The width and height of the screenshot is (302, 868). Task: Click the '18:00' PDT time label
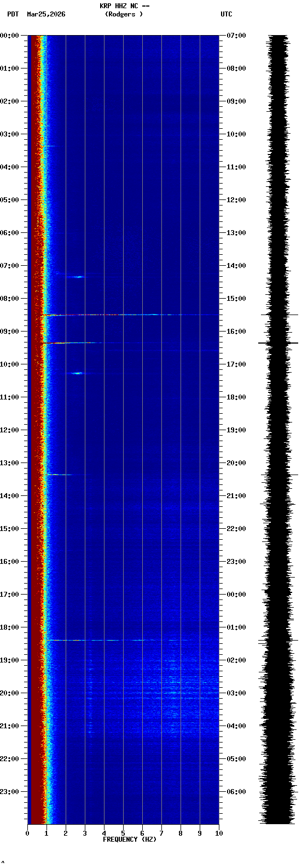point(9,627)
